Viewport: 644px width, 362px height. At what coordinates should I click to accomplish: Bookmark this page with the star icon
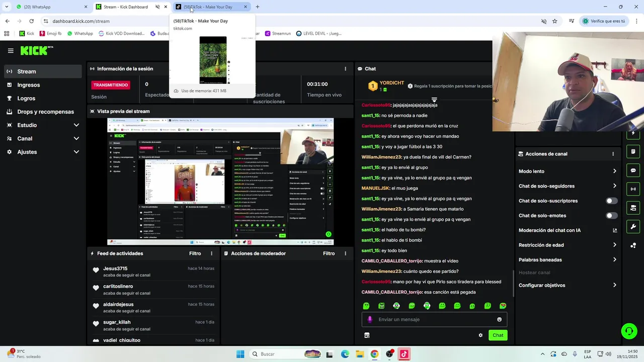pos(555,21)
